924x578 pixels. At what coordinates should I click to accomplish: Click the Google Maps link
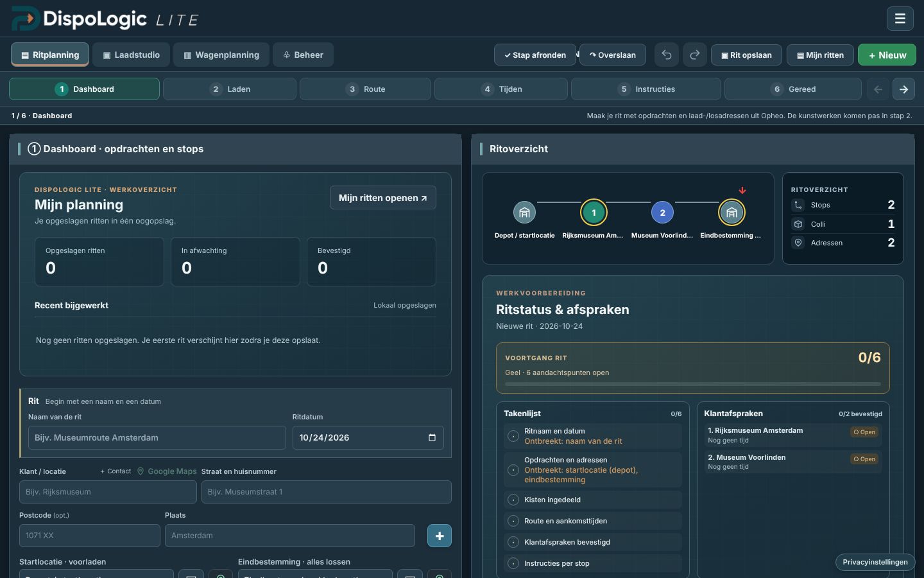tap(167, 471)
